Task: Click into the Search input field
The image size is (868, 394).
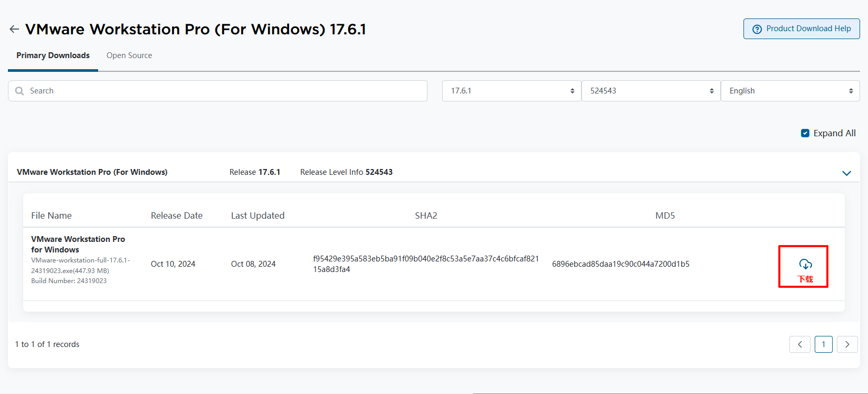Action: tap(222, 91)
